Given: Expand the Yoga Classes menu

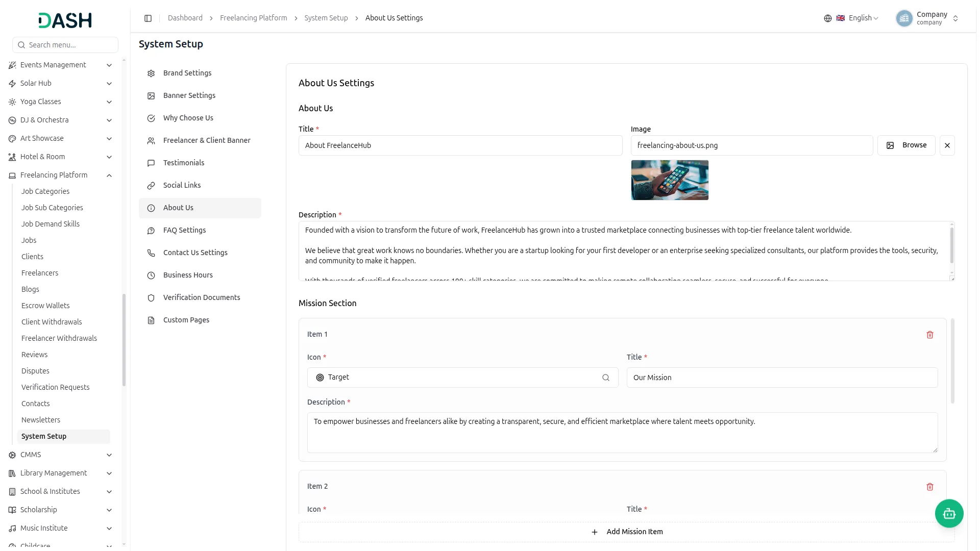Looking at the screenshot, I should tap(109, 102).
